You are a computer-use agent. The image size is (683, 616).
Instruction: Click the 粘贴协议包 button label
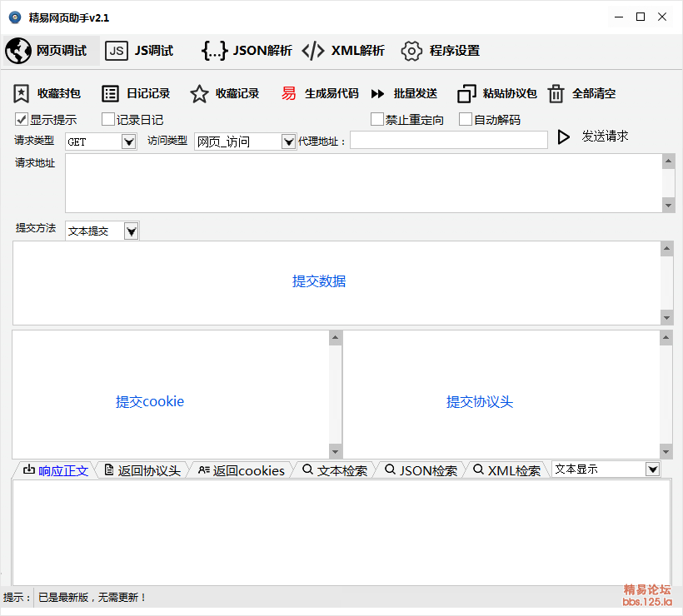pyautogui.click(x=510, y=93)
